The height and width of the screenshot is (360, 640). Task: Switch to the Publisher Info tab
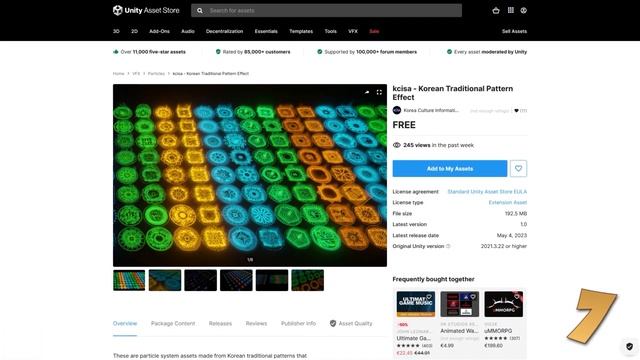pos(298,323)
